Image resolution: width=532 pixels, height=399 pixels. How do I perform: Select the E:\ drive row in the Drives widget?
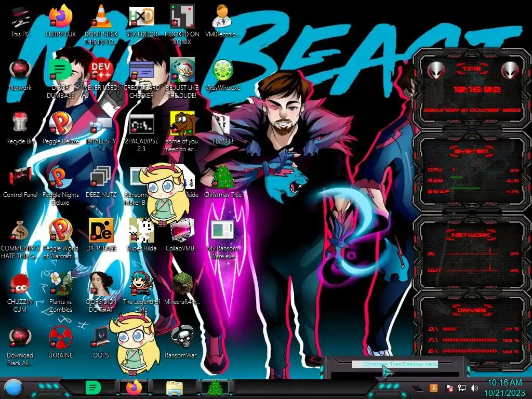(473, 351)
